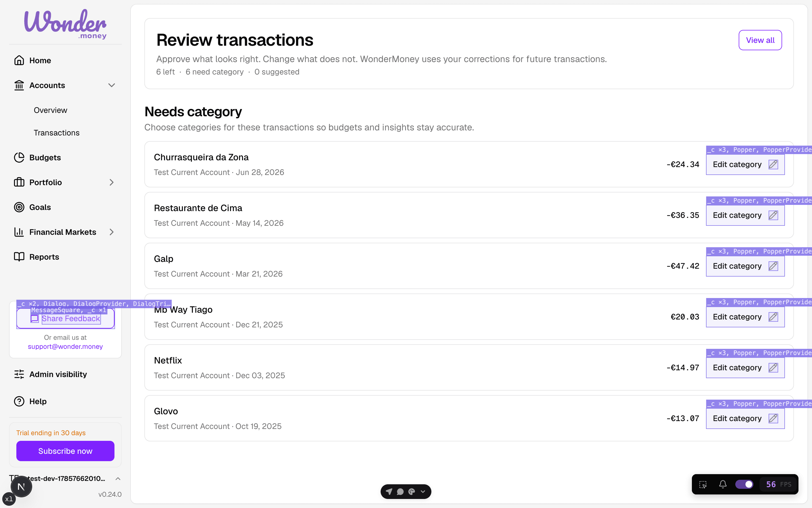Toggle the purple switch in the dev toolbar

pyautogui.click(x=744, y=484)
